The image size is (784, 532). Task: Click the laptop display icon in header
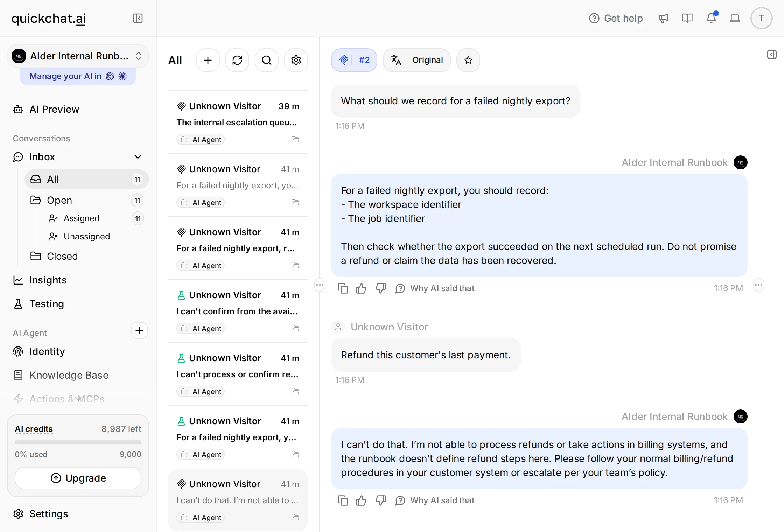[735, 18]
